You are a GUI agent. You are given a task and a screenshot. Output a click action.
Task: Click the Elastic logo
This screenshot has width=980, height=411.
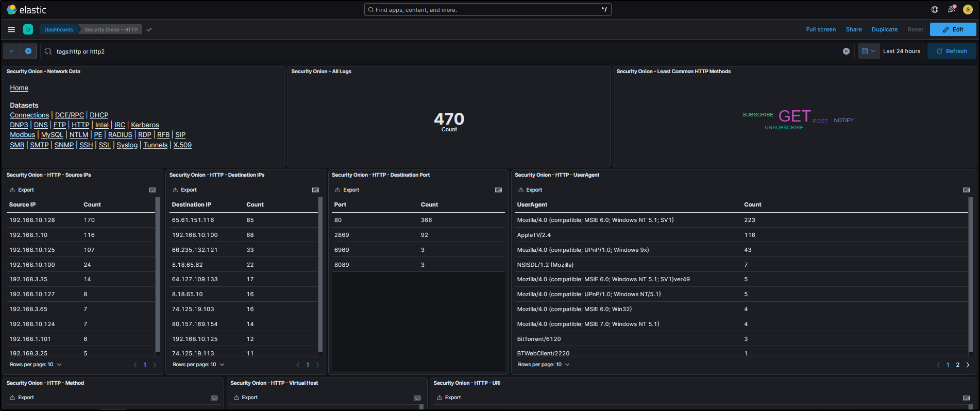(26, 10)
